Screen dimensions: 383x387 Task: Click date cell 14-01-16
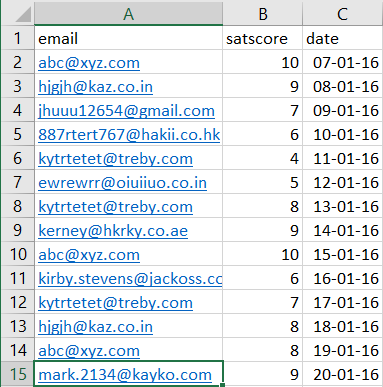[x=342, y=230]
